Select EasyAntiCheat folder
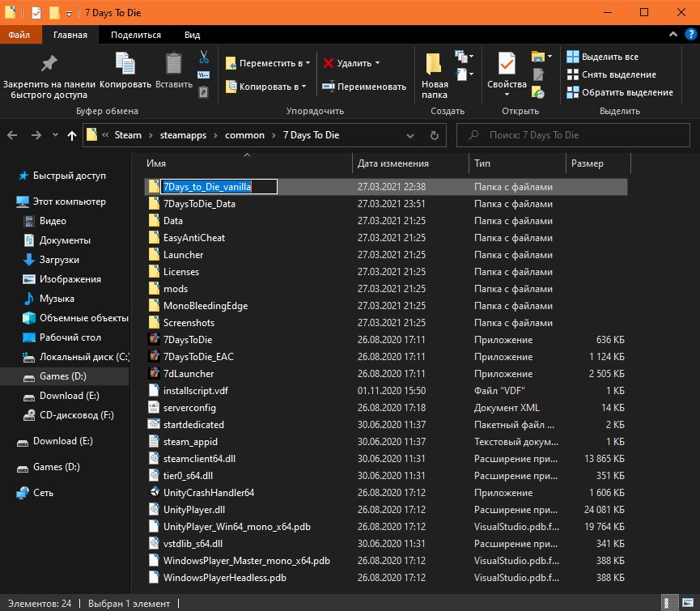The height and width of the screenshot is (611, 700). coord(194,238)
